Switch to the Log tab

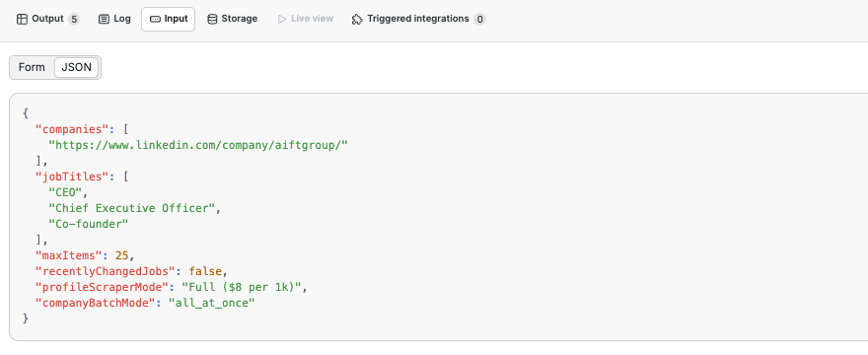(114, 19)
